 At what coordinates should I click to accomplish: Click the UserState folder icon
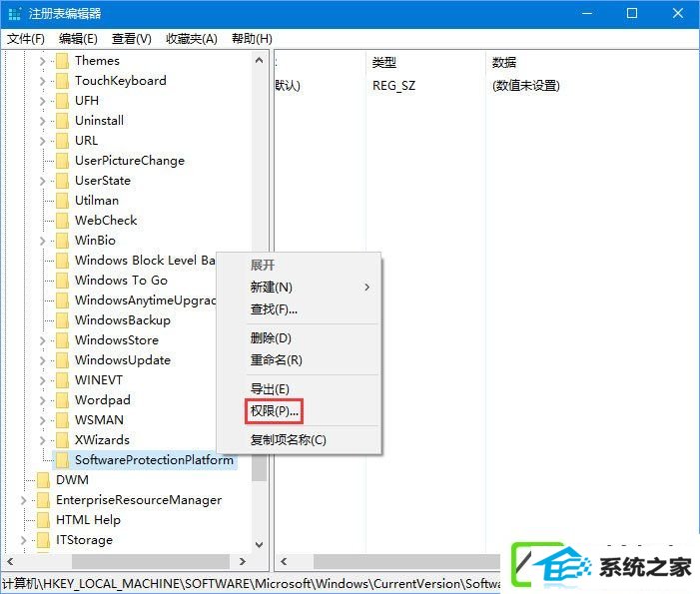pyautogui.click(x=62, y=181)
